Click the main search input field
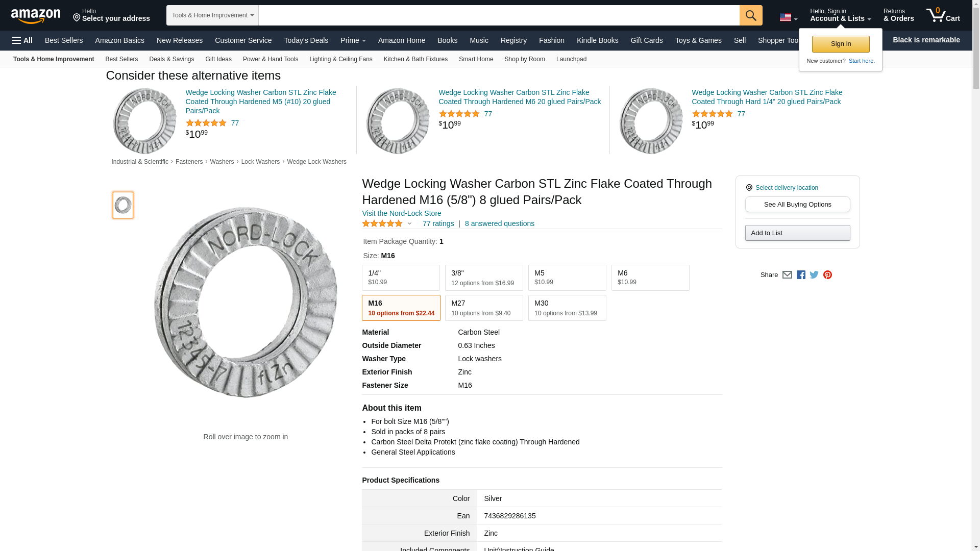The height and width of the screenshot is (551, 980). [498, 15]
